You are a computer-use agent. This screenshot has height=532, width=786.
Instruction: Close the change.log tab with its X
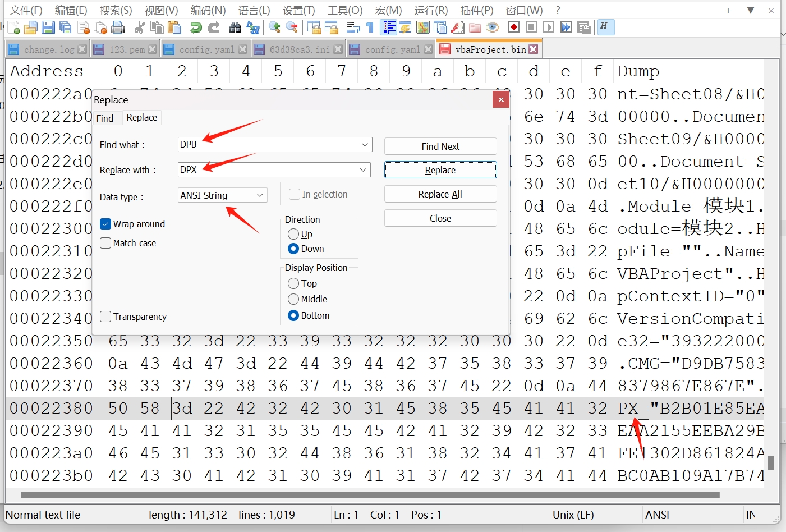82,49
